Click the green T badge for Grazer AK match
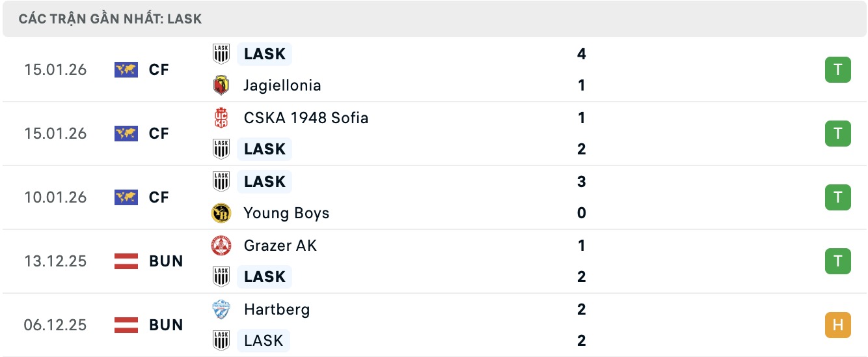Screen dimensions: 868x357 coord(837,261)
